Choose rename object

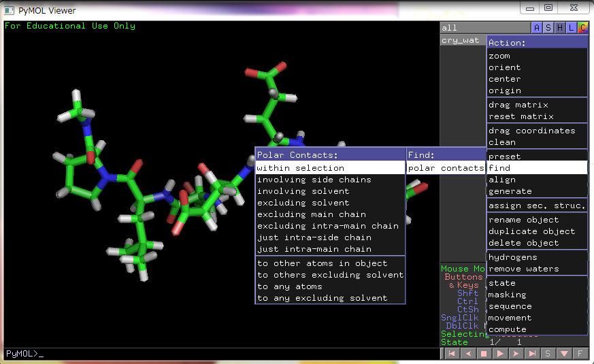coord(537,220)
